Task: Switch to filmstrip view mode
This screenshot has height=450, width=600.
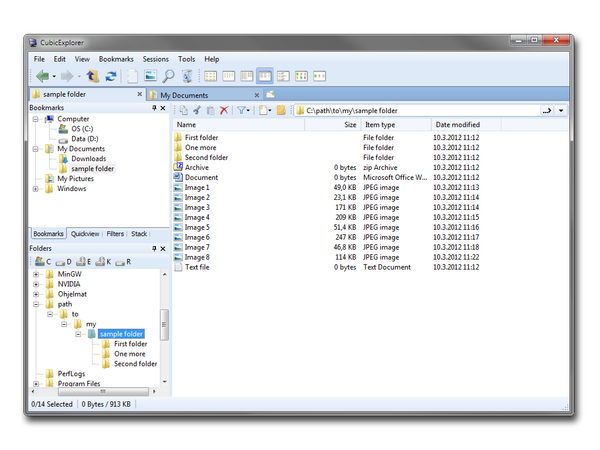Action: (320, 76)
